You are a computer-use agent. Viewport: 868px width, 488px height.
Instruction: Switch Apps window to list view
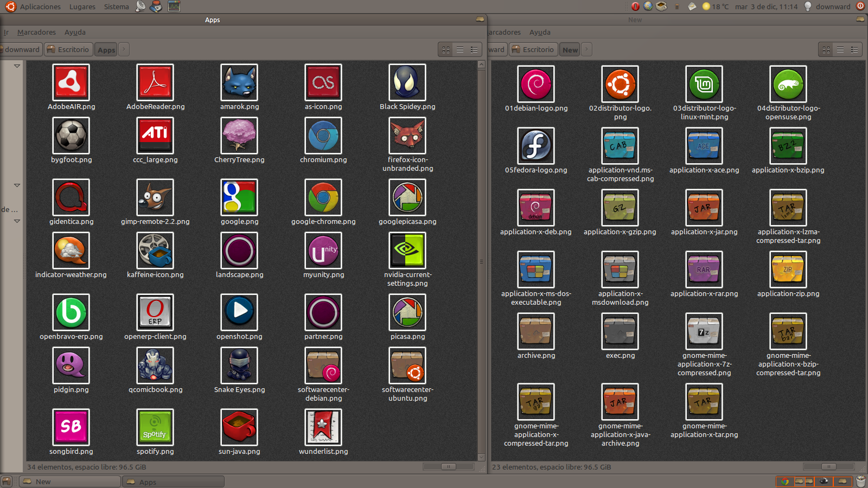[460, 49]
